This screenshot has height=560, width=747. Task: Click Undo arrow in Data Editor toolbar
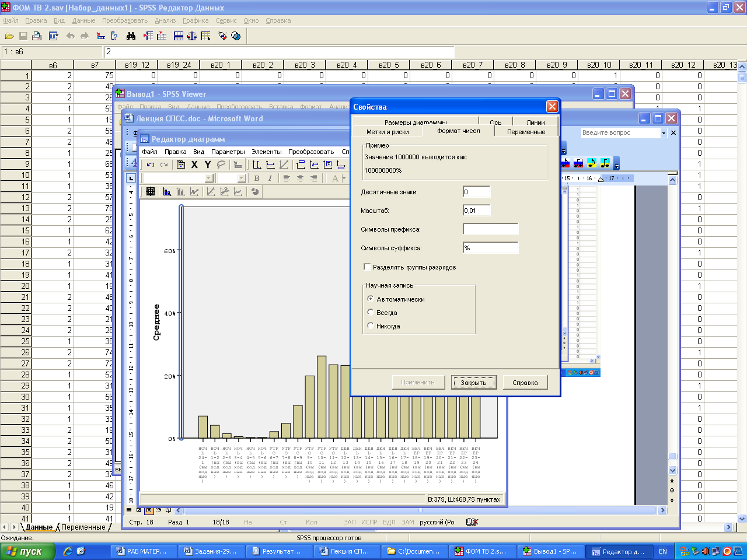(x=71, y=36)
